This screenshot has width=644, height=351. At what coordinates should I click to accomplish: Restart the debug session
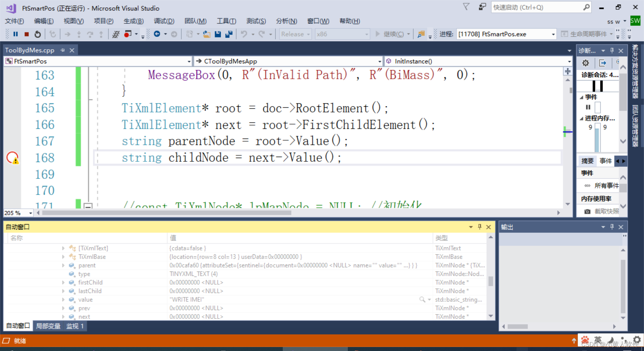37,34
